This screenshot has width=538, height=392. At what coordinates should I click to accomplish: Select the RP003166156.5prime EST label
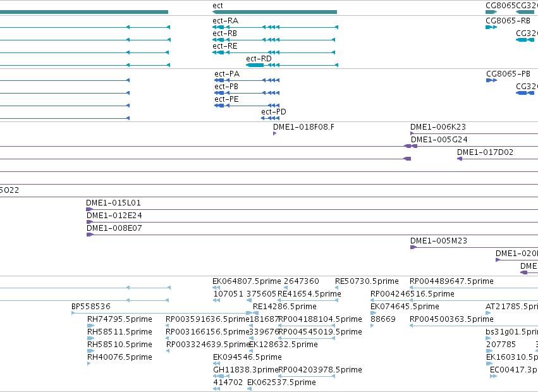tap(207, 333)
